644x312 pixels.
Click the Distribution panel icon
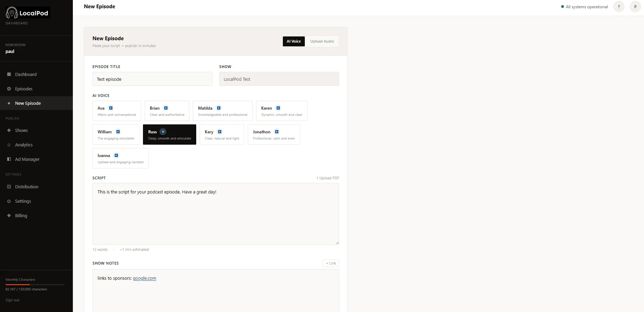(x=9, y=187)
